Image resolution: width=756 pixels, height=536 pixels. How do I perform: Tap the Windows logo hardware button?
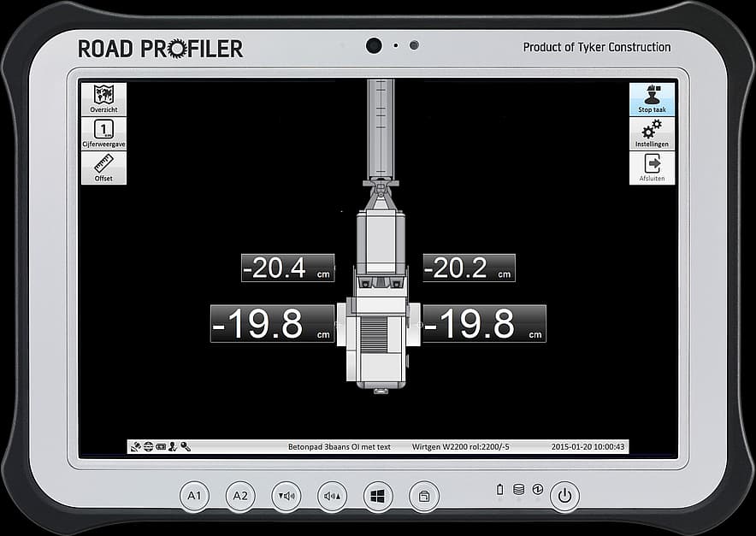click(377, 496)
